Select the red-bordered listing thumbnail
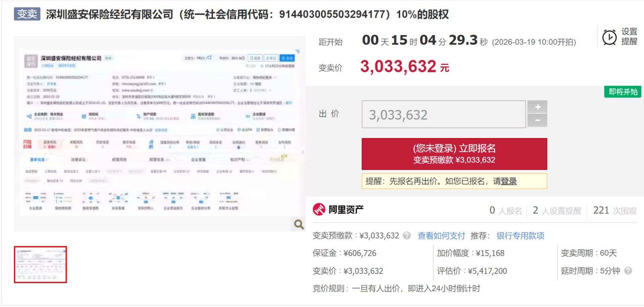The height and width of the screenshot is (307, 644). pos(40,265)
